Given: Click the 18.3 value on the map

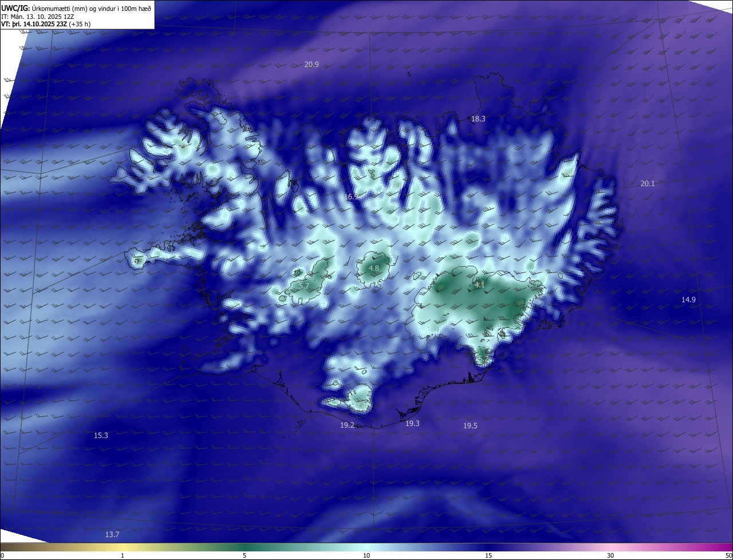Looking at the screenshot, I should pos(478,119).
